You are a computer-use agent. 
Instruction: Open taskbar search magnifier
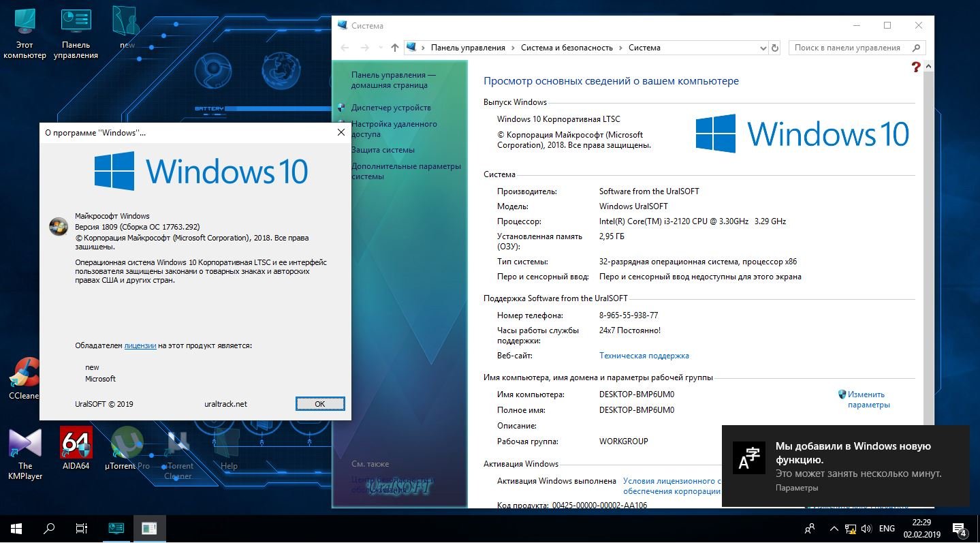click(49, 528)
